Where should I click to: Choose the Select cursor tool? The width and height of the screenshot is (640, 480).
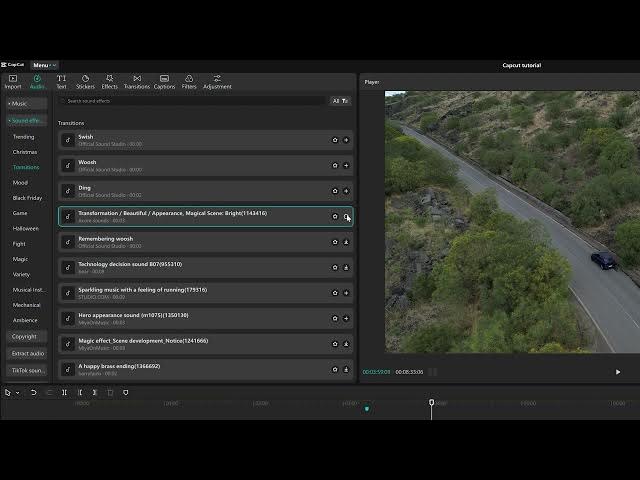pyautogui.click(x=8, y=393)
